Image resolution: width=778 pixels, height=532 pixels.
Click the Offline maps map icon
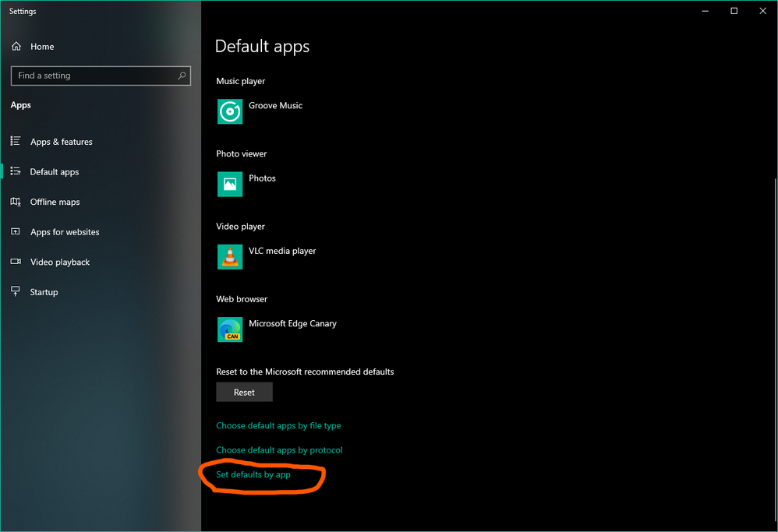click(x=16, y=202)
